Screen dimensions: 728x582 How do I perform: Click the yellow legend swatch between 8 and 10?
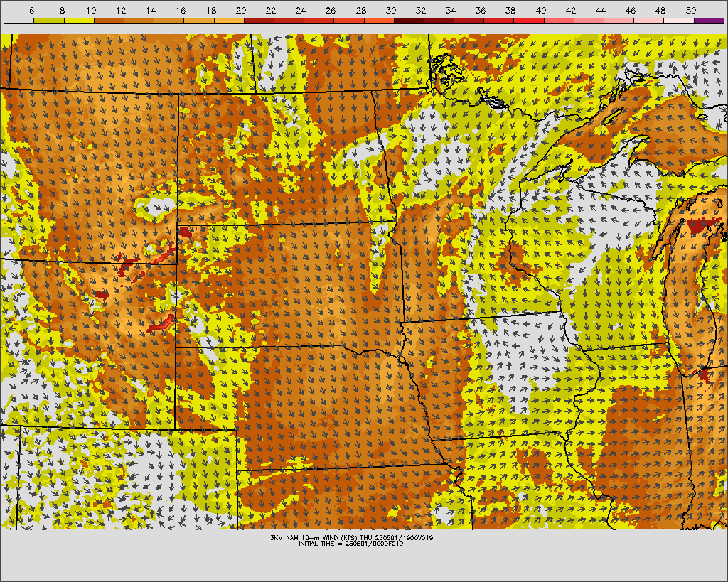(x=79, y=21)
